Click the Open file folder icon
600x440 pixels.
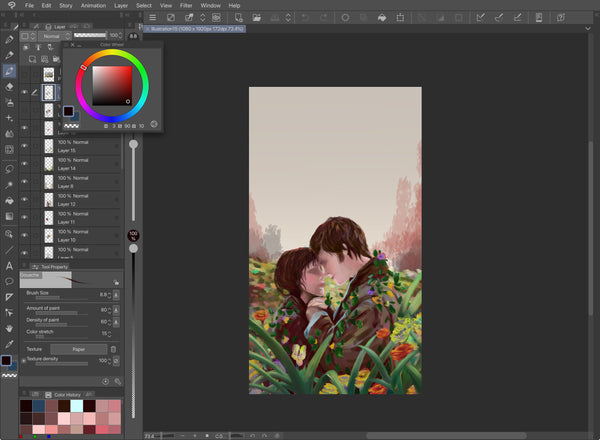(256, 18)
